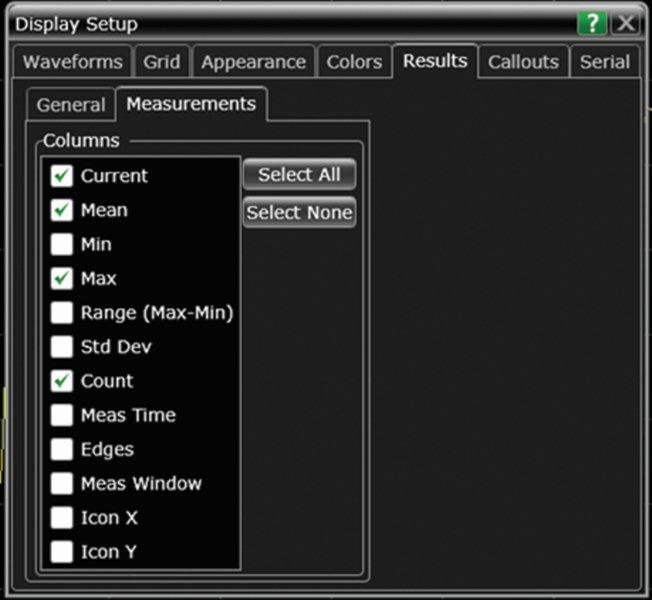Close the Display Setup dialog
Screen dimensions: 652x600
[x=625, y=24]
